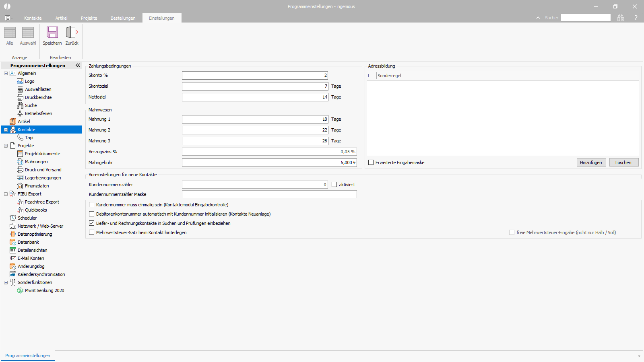Click the Nettoziel days field
Screen dimensions: 644x362
pyautogui.click(x=255, y=97)
